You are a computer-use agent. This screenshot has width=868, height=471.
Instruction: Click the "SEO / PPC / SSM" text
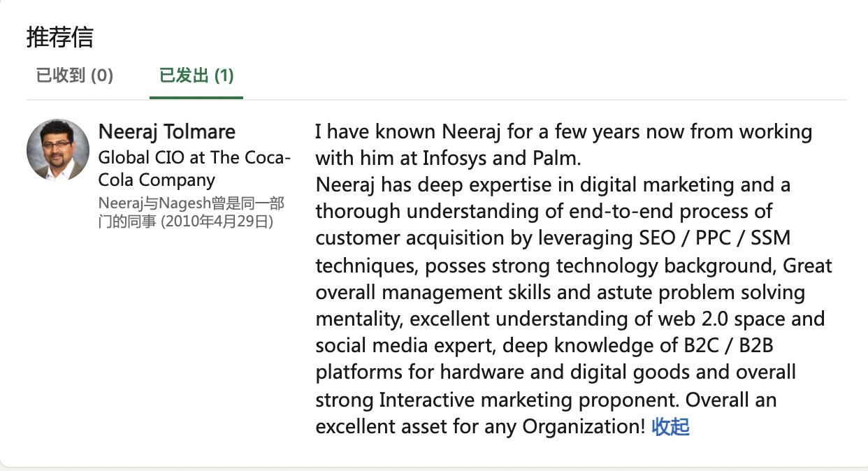tap(714, 238)
